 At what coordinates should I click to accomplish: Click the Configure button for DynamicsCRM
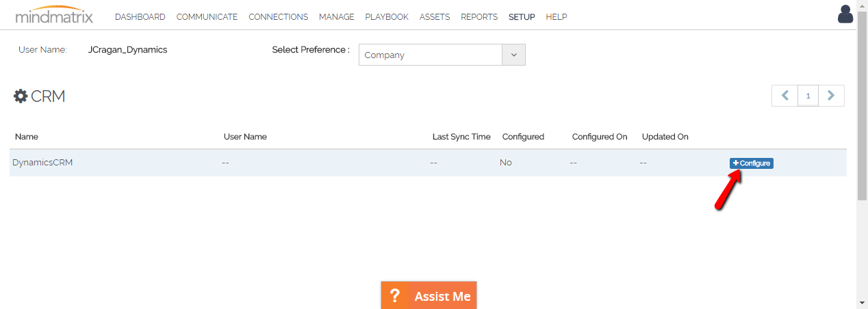point(751,163)
